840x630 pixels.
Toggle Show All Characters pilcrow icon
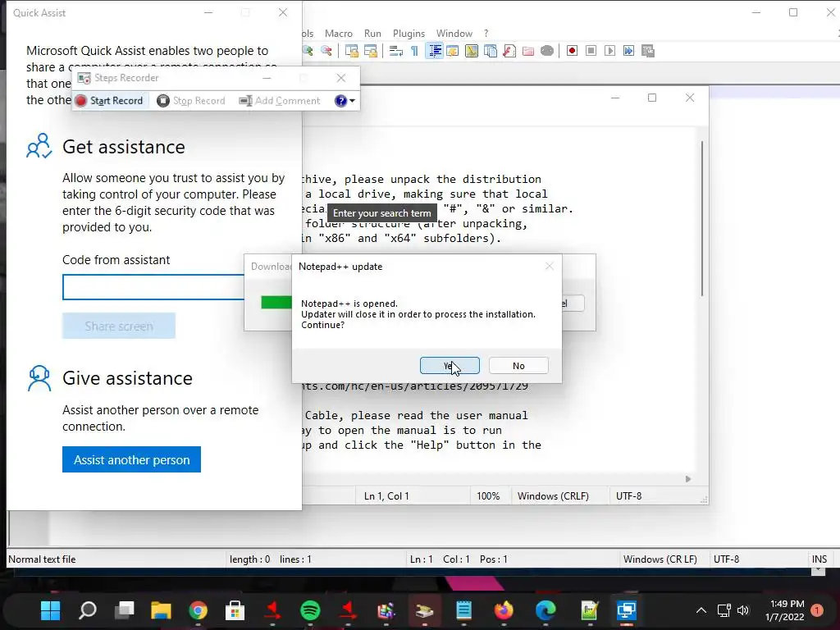[414, 51]
